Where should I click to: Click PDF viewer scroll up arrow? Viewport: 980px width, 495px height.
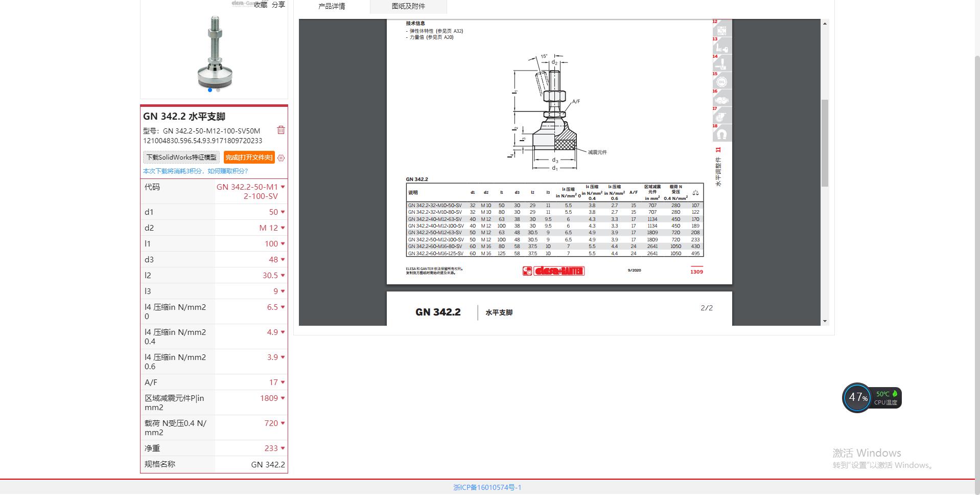[825, 24]
